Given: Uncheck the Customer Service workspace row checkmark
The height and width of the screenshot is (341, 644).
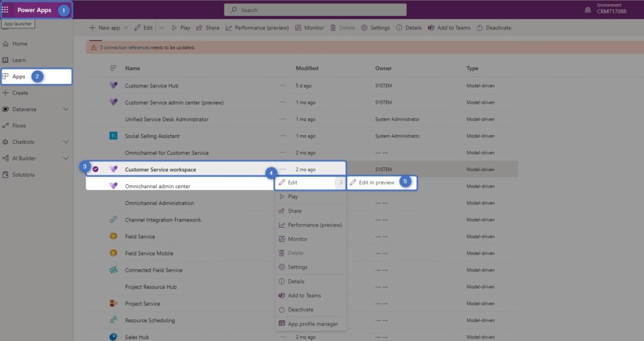Looking at the screenshot, I should 96,169.
